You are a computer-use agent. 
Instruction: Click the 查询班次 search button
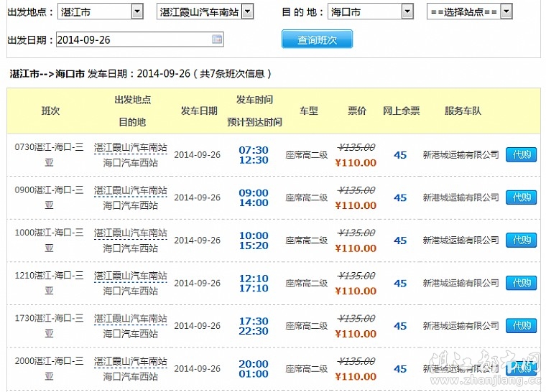pyautogui.click(x=317, y=39)
